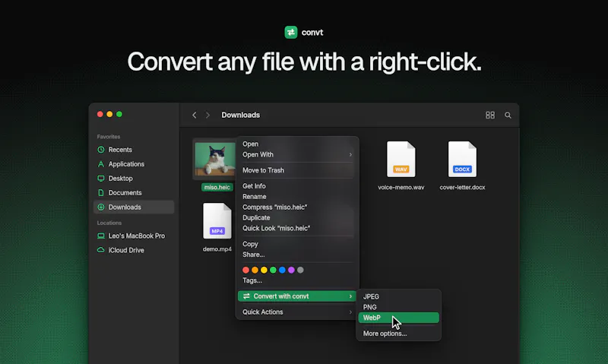Choose Open in the context menu
Viewport: 608px width, 364px height.
coord(251,144)
